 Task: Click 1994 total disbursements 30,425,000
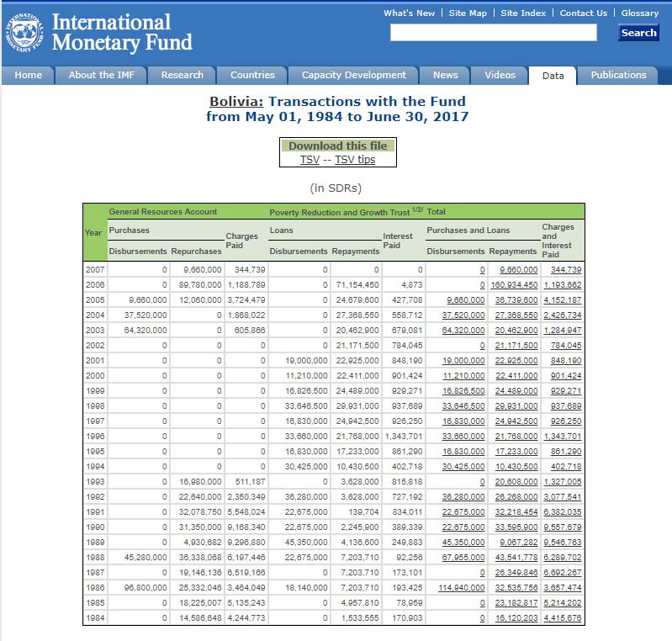coord(463,467)
